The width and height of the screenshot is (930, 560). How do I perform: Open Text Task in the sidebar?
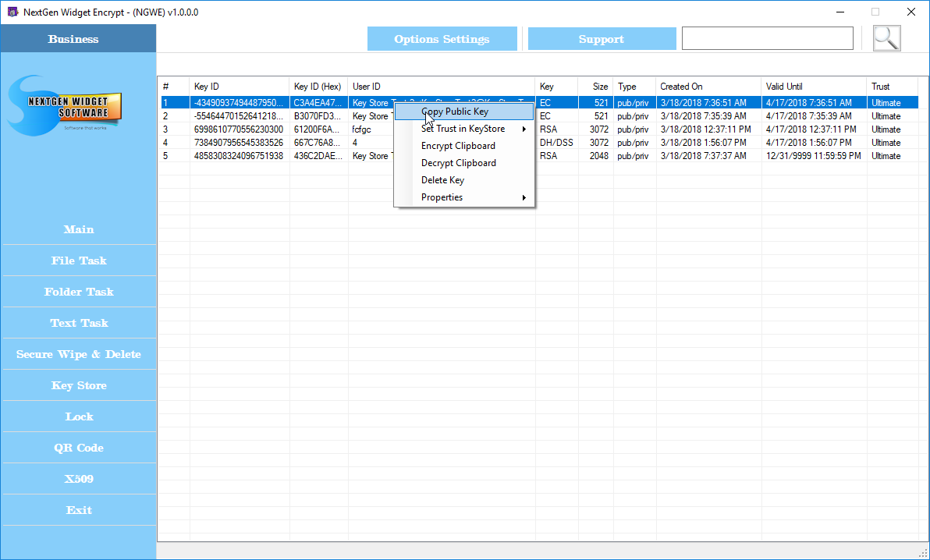point(79,324)
